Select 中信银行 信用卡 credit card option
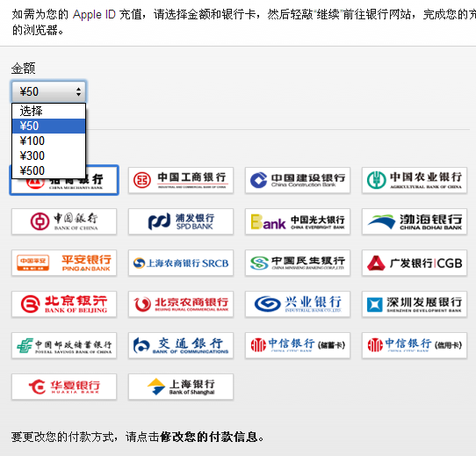This screenshot has height=456, width=476. (x=415, y=345)
